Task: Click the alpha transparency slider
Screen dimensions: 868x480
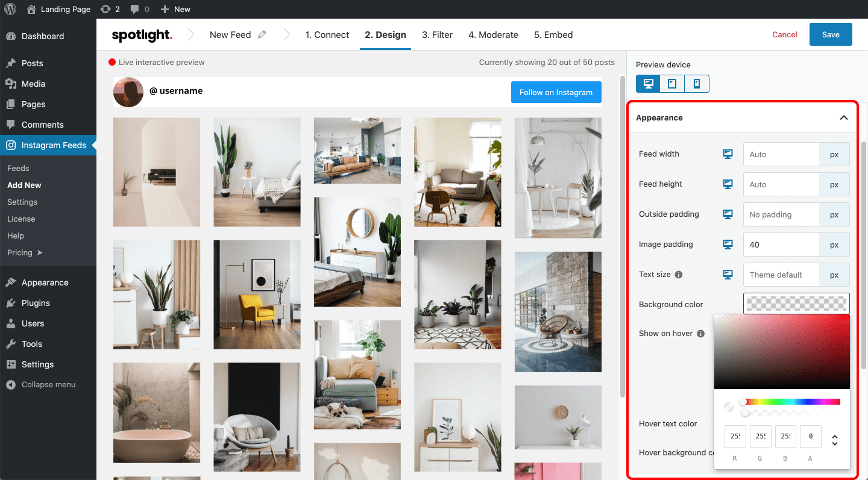Action: pos(791,413)
